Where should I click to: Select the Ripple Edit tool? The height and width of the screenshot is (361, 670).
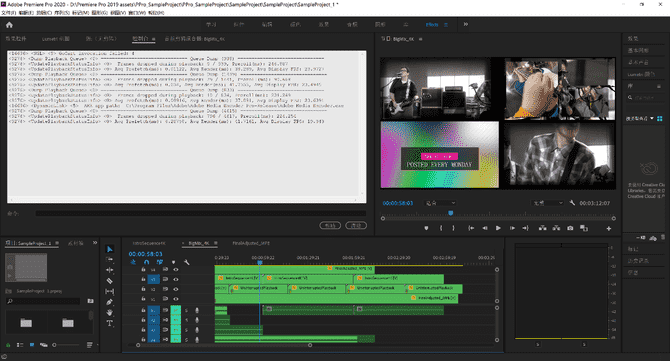(x=109, y=270)
